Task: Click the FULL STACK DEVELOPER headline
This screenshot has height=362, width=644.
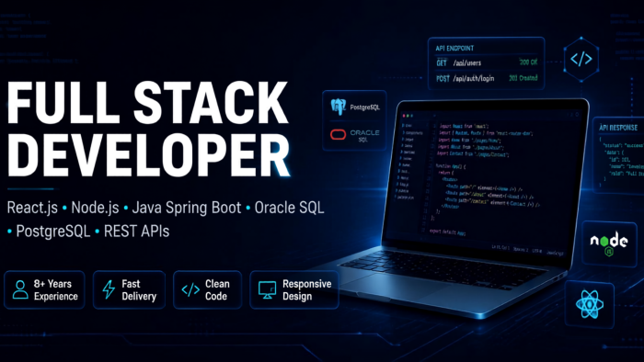Action: coord(148,130)
